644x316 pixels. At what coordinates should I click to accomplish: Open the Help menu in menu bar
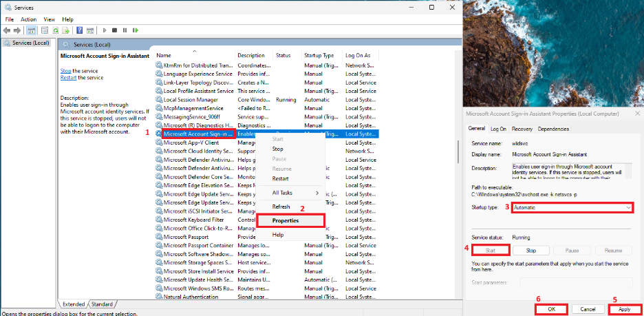67,19
